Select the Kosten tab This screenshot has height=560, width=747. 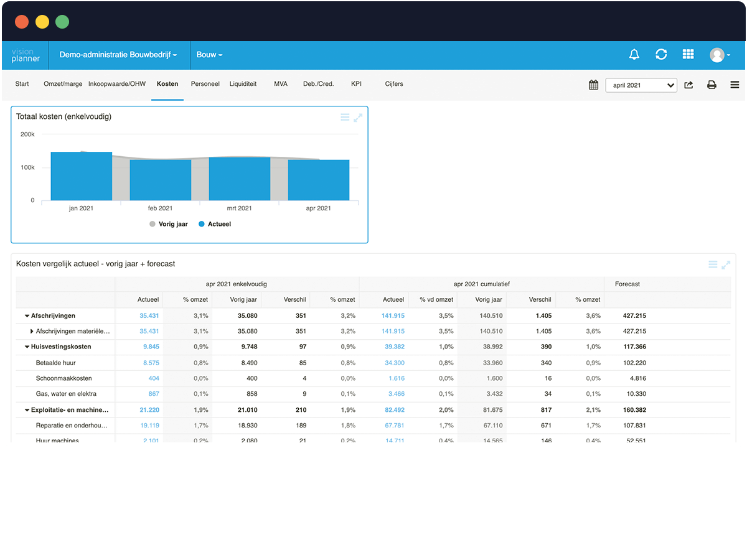pyautogui.click(x=167, y=84)
